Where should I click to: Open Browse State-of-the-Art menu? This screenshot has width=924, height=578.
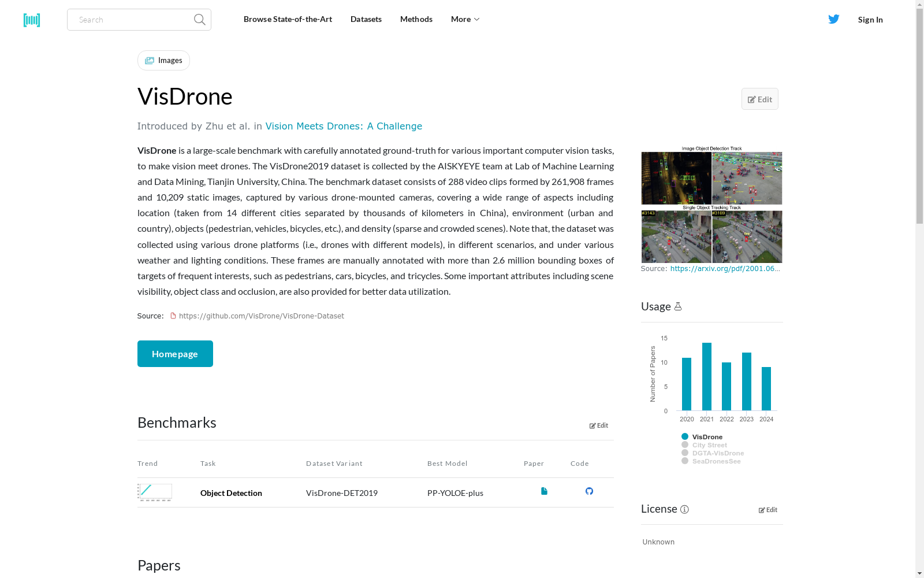pyautogui.click(x=288, y=19)
